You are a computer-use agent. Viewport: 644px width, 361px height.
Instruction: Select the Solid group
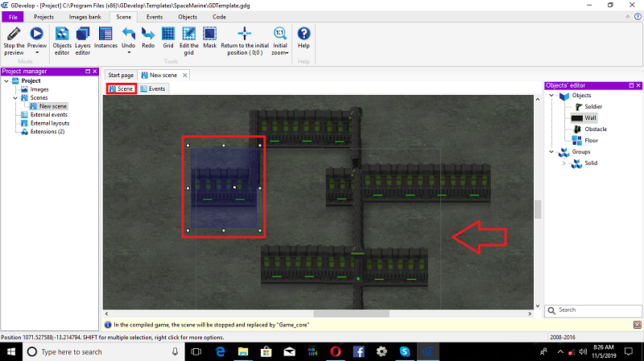[591, 163]
